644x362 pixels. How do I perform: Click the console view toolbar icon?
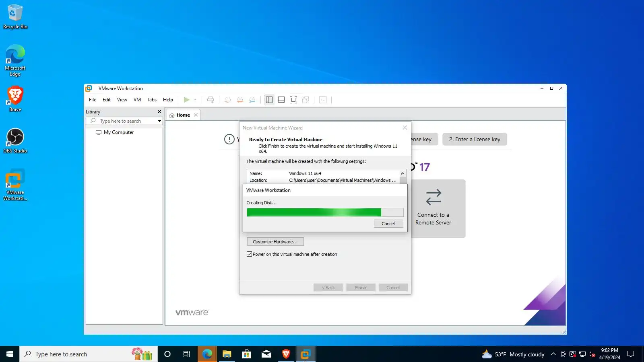point(323,100)
